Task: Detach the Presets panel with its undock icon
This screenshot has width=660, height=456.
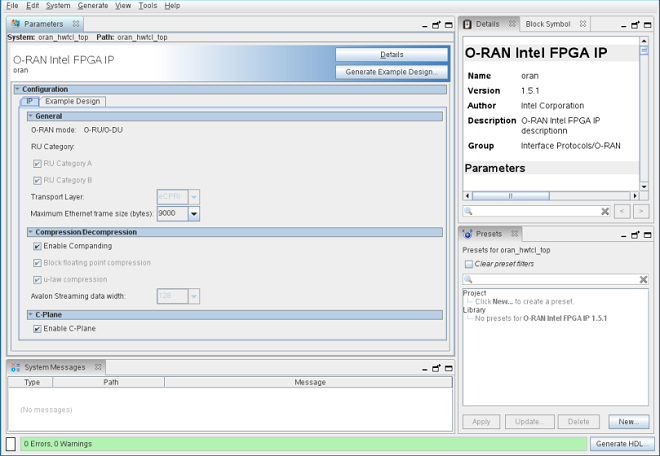Action: point(635,235)
